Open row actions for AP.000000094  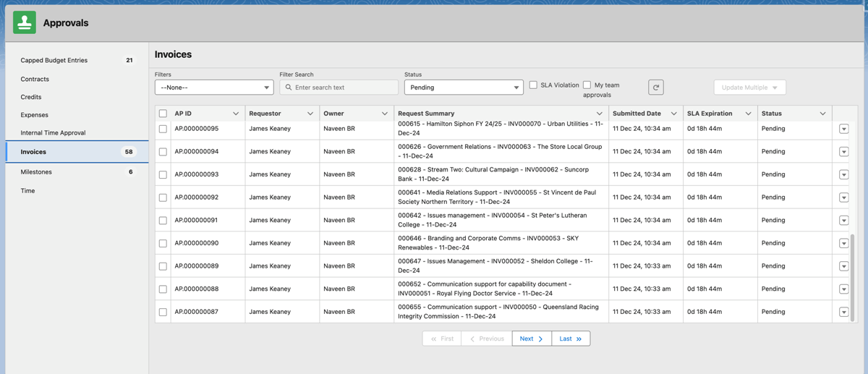[x=843, y=152]
